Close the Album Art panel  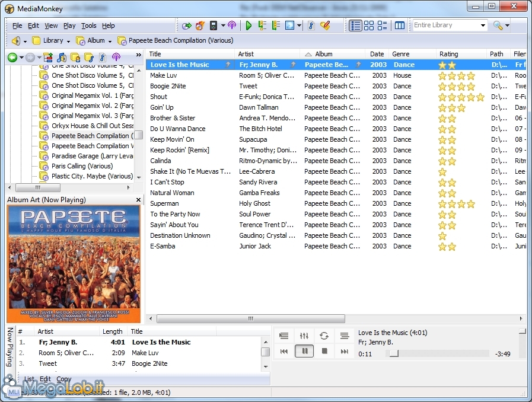138,200
